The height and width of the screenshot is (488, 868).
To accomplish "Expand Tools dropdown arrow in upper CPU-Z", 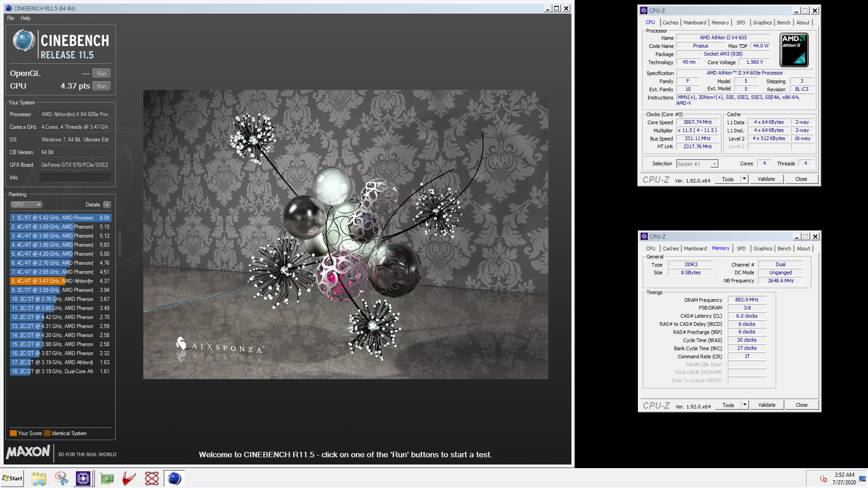I will [x=744, y=179].
